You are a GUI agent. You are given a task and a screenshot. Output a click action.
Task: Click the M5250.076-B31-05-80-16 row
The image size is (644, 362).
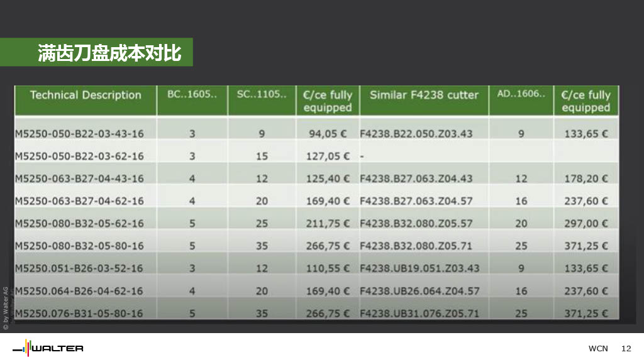(79, 313)
